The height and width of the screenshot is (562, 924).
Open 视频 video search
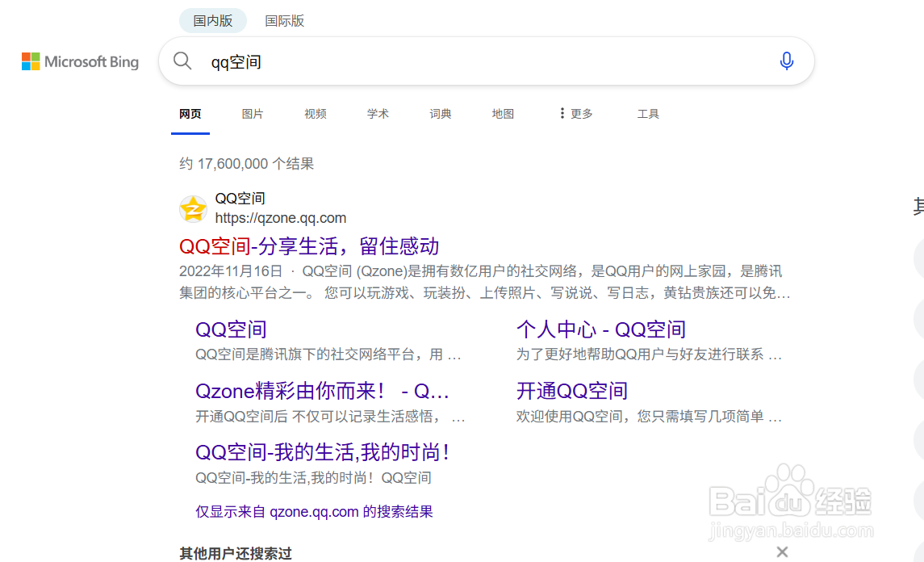tap(315, 114)
